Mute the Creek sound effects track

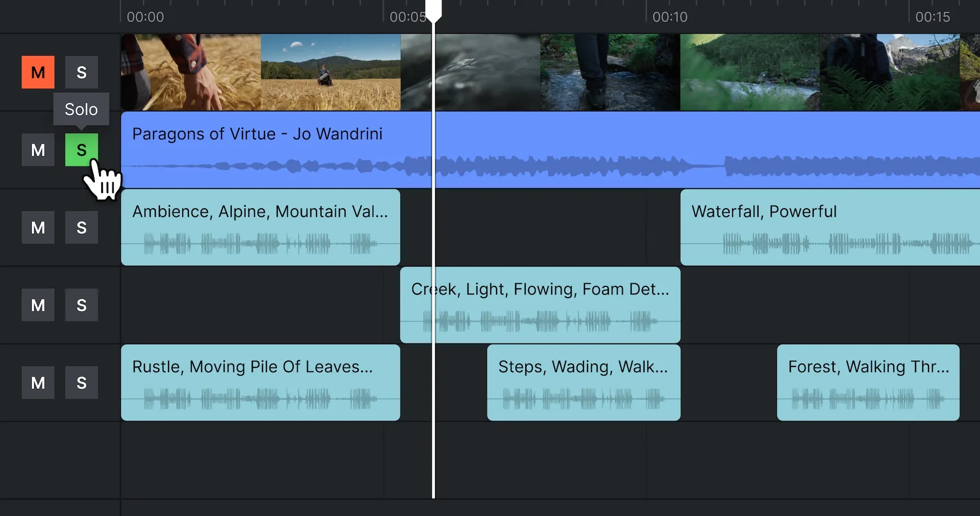[38, 305]
